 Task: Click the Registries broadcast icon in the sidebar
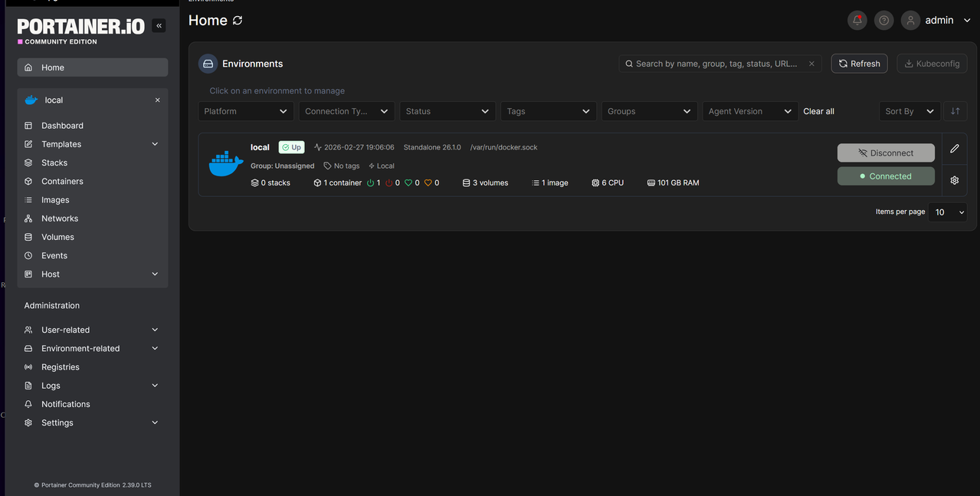28,367
